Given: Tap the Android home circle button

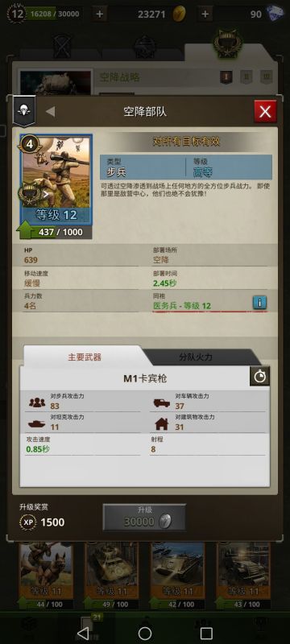Looking at the screenshot, I should pos(144,633).
